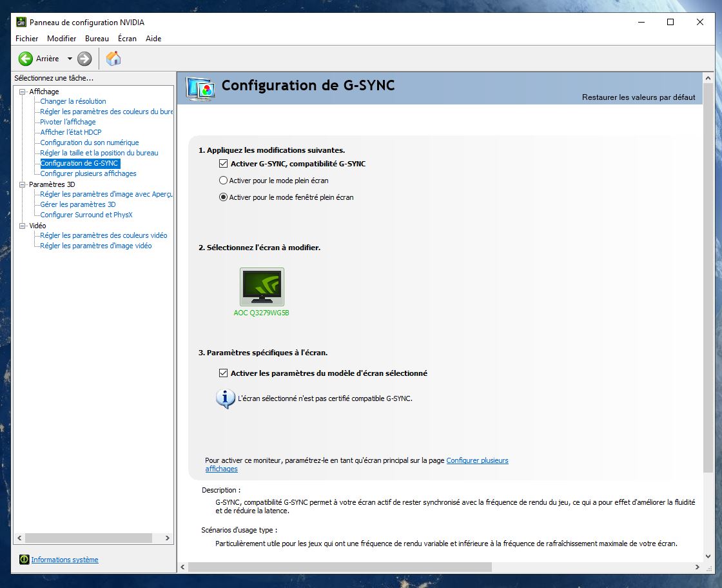Click the green Arrière back arrow icon
The width and height of the screenshot is (722, 588).
tap(25, 59)
